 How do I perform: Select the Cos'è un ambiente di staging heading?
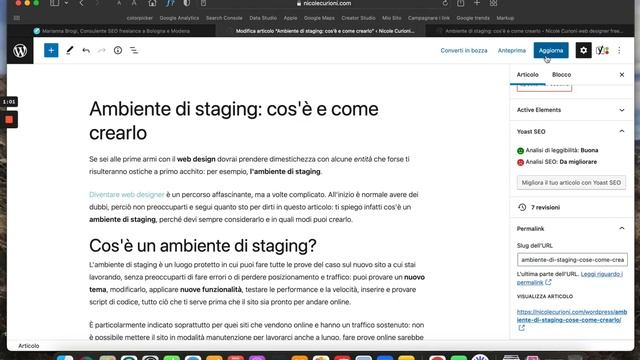pyautogui.click(x=203, y=245)
